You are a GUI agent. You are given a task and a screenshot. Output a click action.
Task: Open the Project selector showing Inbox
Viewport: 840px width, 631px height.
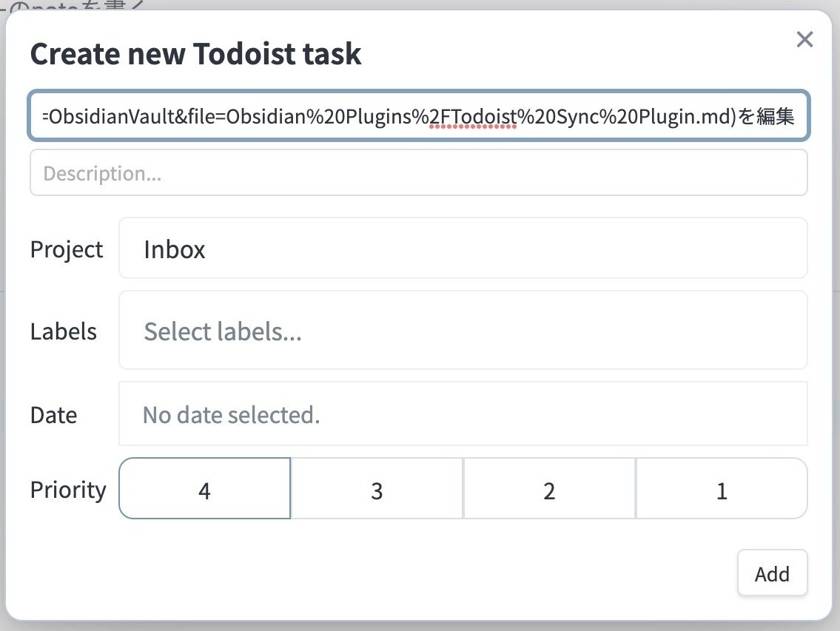(x=463, y=248)
